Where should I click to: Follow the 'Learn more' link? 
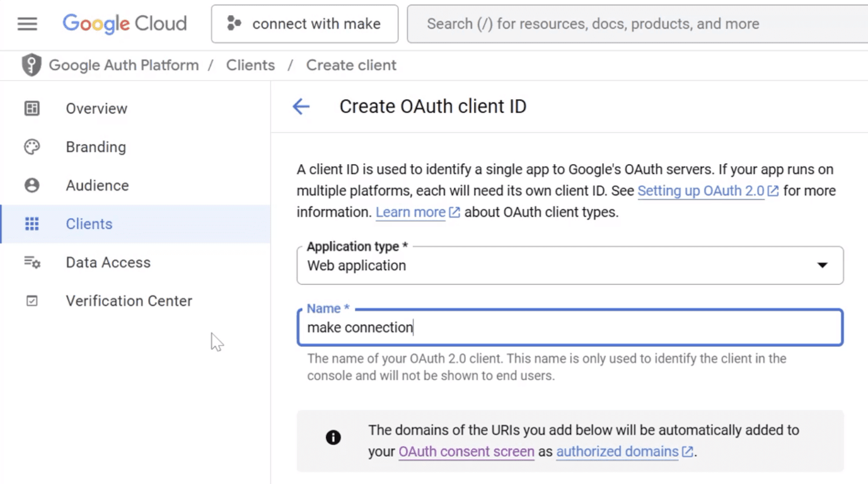tap(410, 213)
